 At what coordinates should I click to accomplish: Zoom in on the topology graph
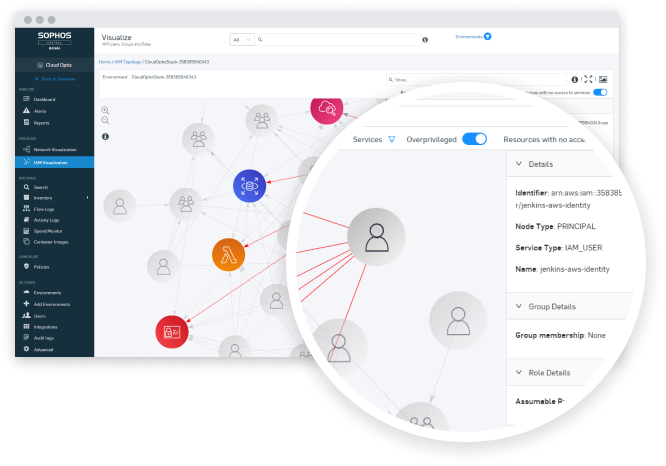(105, 110)
